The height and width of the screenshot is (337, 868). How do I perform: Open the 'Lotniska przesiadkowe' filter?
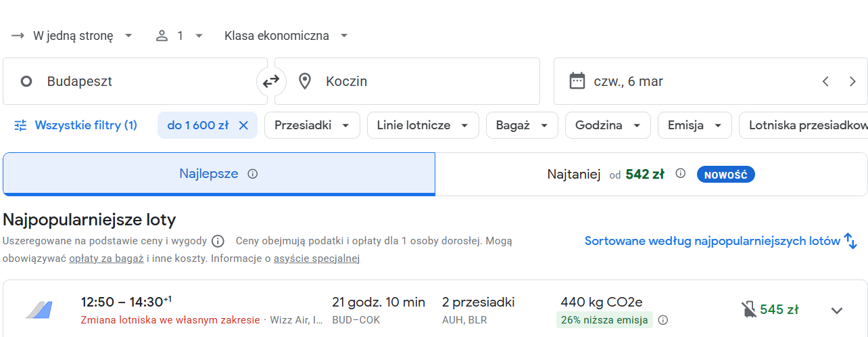[804, 125]
